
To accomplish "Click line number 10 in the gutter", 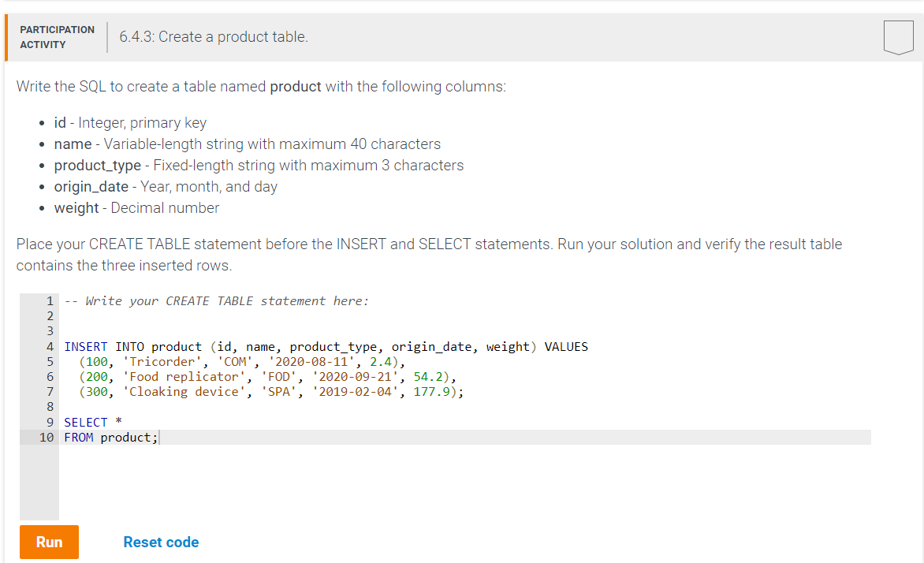I will pyautogui.click(x=47, y=437).
